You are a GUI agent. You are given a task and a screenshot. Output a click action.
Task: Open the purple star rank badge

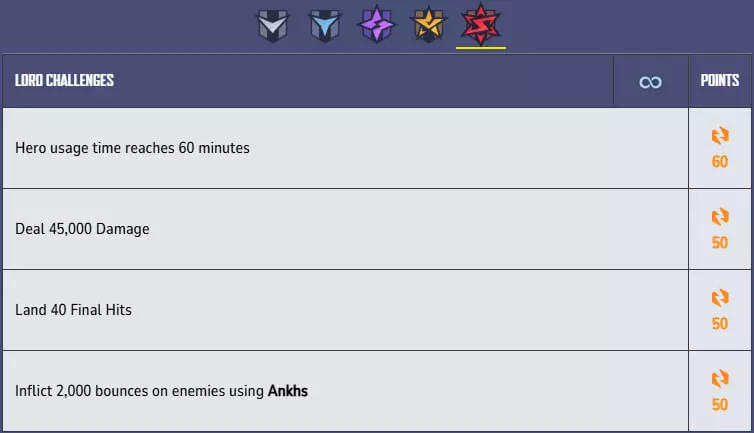[377, 24]
